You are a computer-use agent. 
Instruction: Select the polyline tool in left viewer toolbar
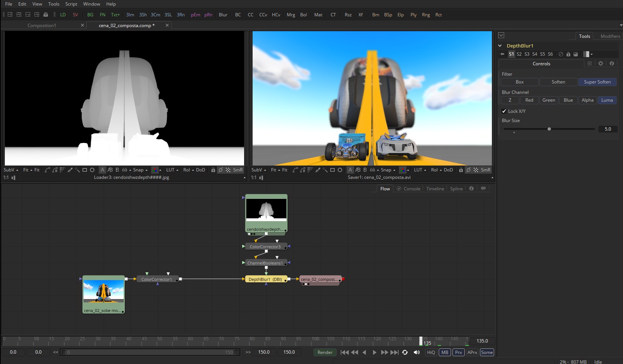[47, 170]
